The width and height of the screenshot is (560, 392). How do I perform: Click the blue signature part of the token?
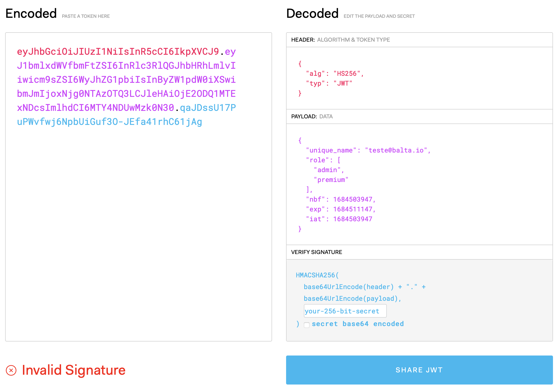(x=109, y=122)
